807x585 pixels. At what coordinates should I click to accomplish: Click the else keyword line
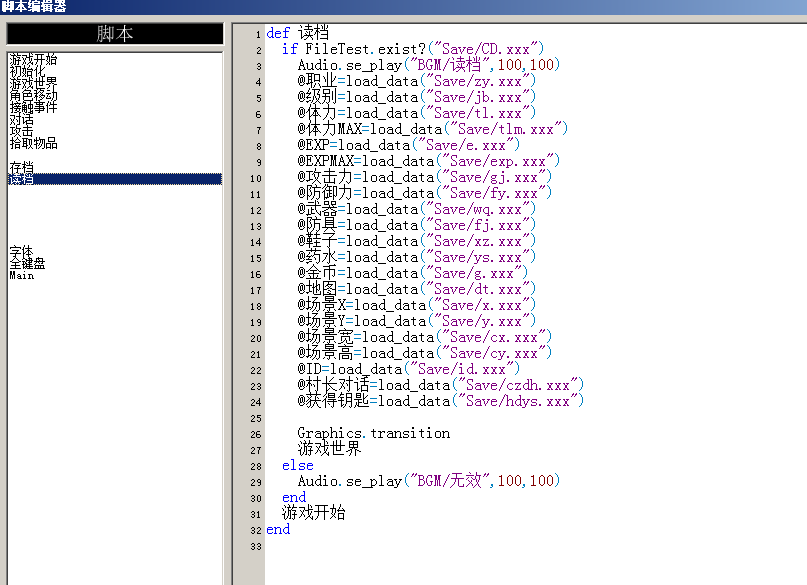pyautogui.click(x=297, y=465)
